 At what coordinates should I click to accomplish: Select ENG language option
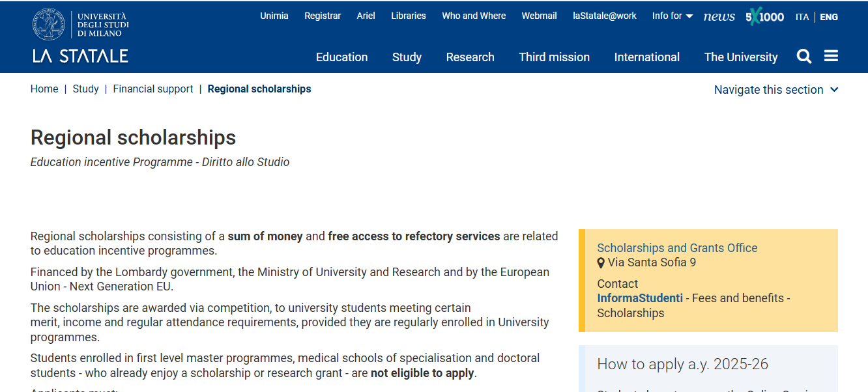pos(829,17)
